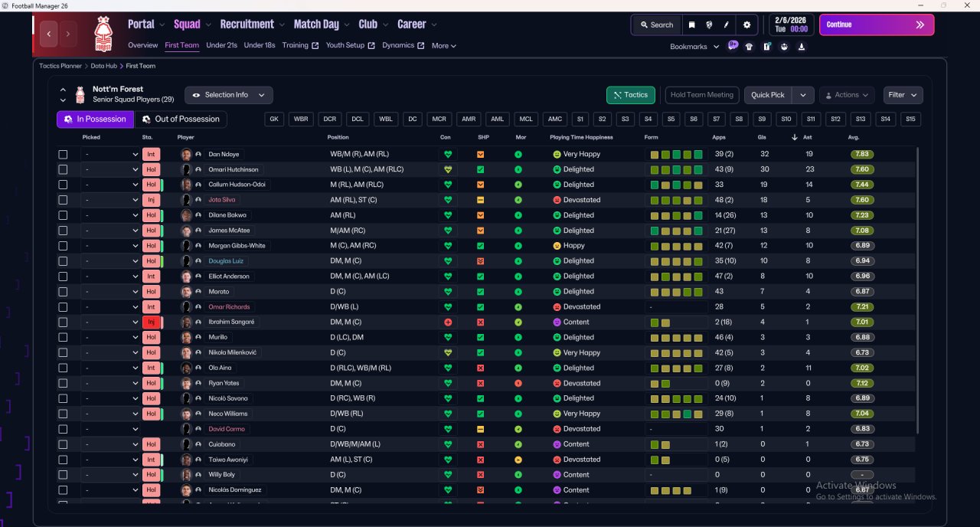980x527 pixels.
Task: Open the Filter dropdown
Action: coord(903,95)
